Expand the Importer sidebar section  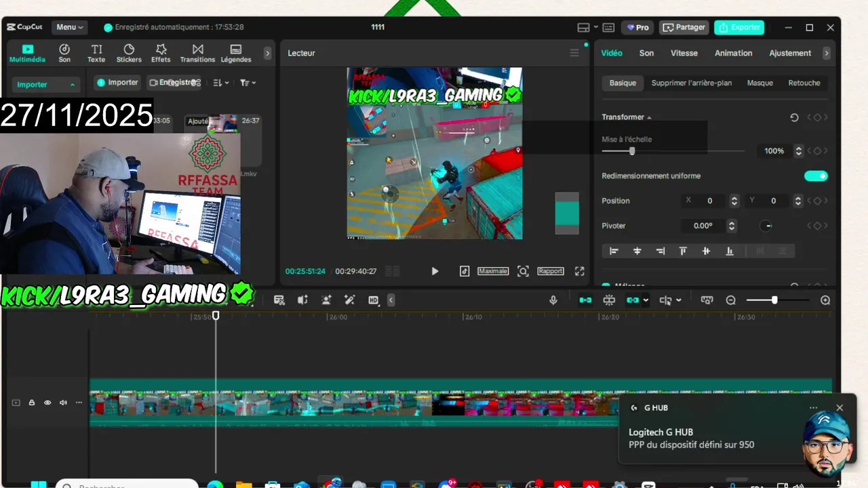46,85
